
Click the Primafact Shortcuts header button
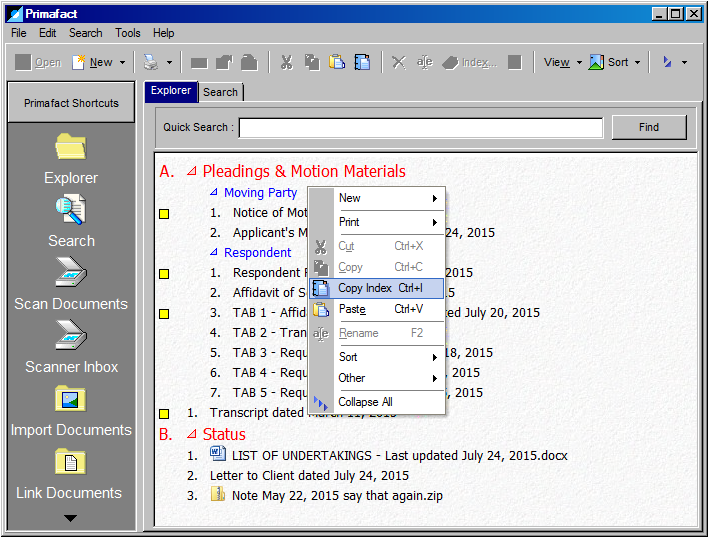tap(71, 103)
